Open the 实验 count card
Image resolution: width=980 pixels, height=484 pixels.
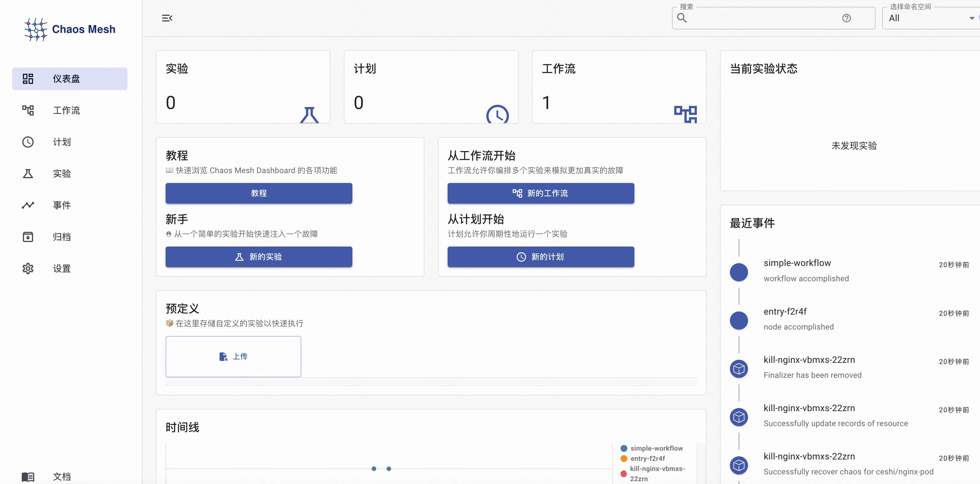click(243, 87)
